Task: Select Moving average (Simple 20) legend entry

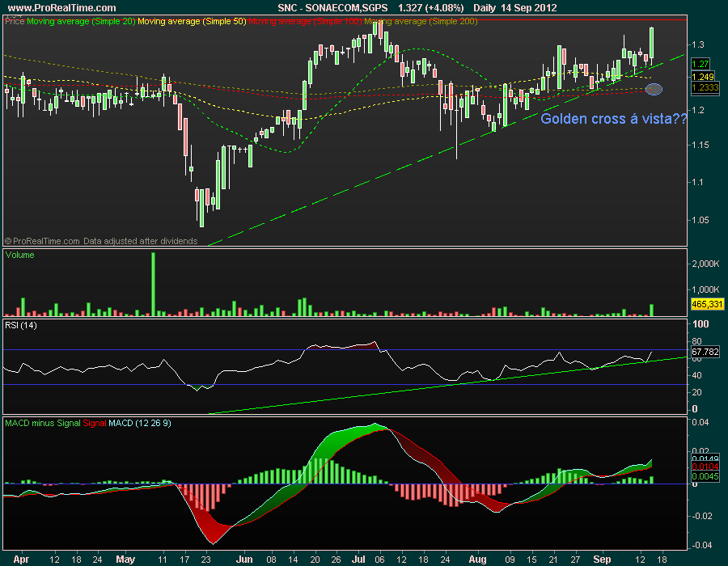Action: pyautogui.click(x=81, y=21)
